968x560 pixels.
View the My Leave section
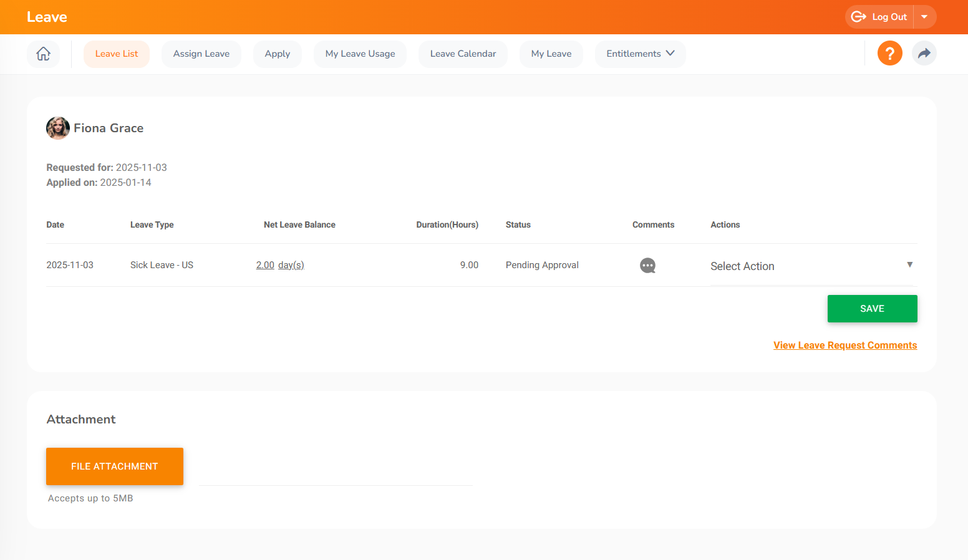pos(551,54)
